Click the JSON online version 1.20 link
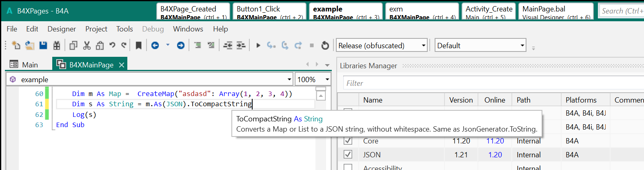The image size is (644, 170). click(495, 155)
